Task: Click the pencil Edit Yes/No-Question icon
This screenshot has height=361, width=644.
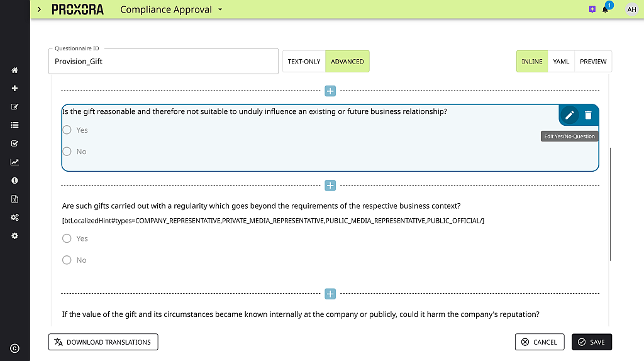Action: pyautogui.click(x=569, y=115)
